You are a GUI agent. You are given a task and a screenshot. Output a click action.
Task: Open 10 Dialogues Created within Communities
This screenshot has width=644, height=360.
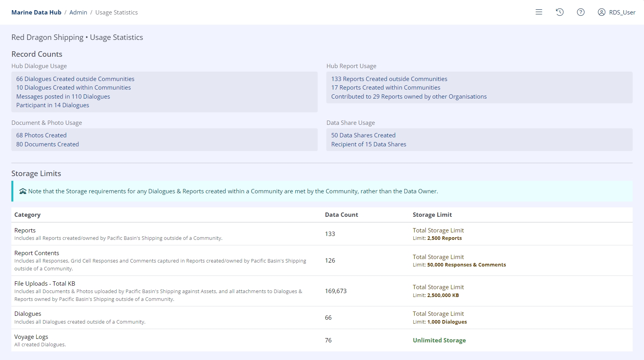[74, 88]
